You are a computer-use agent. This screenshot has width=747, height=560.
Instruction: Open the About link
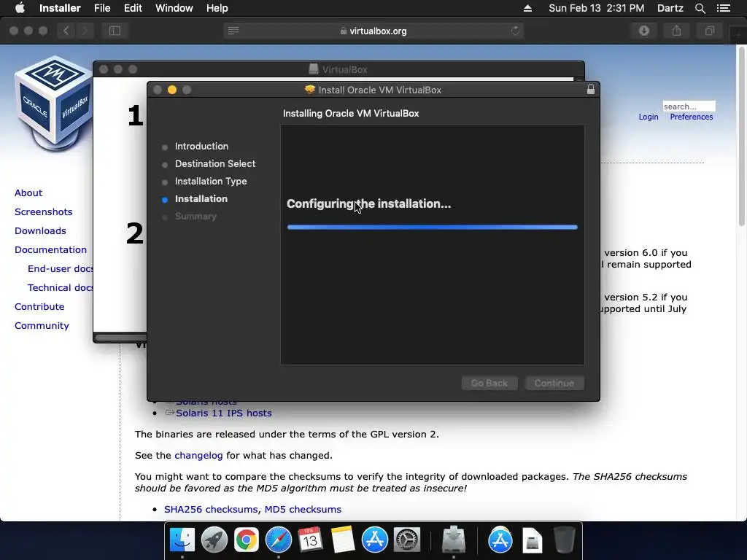(x=28, y=192)
